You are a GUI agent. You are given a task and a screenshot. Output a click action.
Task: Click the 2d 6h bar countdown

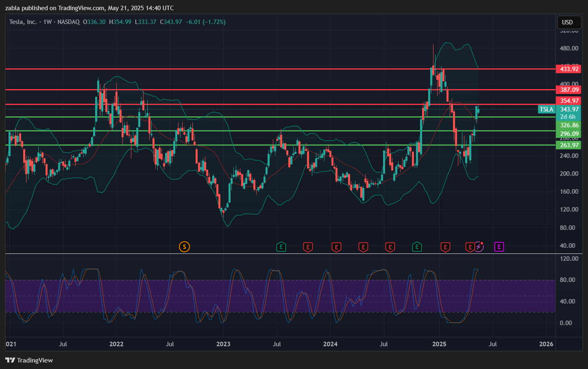[568, 117]
